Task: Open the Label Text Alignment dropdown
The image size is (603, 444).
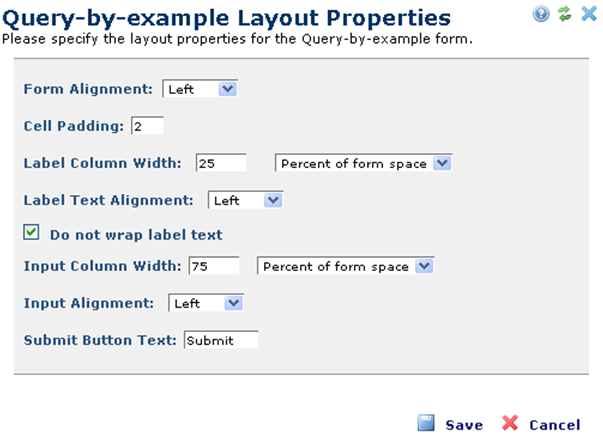Action: coord(245,200)
